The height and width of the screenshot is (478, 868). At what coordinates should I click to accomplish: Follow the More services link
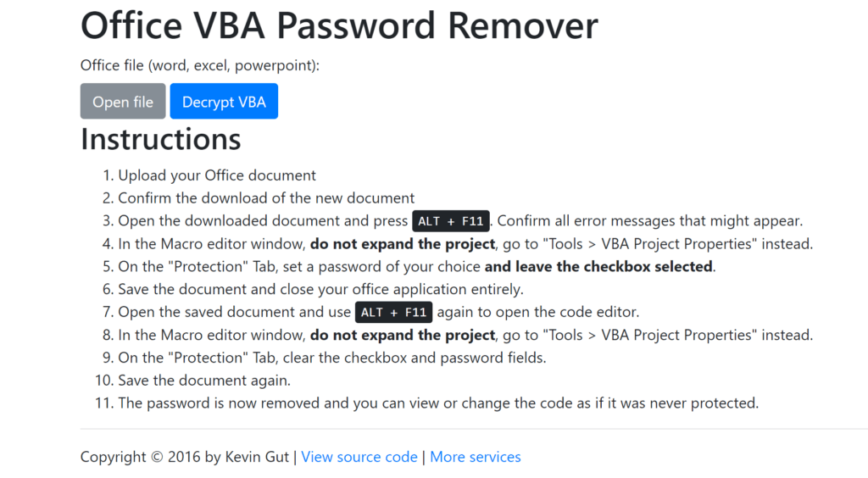coord(476,457)
